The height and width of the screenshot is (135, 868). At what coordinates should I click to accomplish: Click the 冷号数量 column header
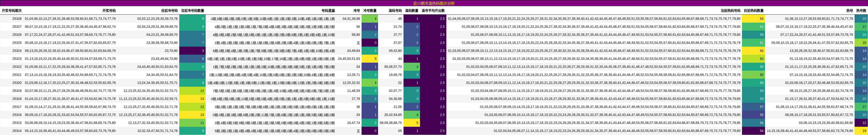tap(370, 11)
